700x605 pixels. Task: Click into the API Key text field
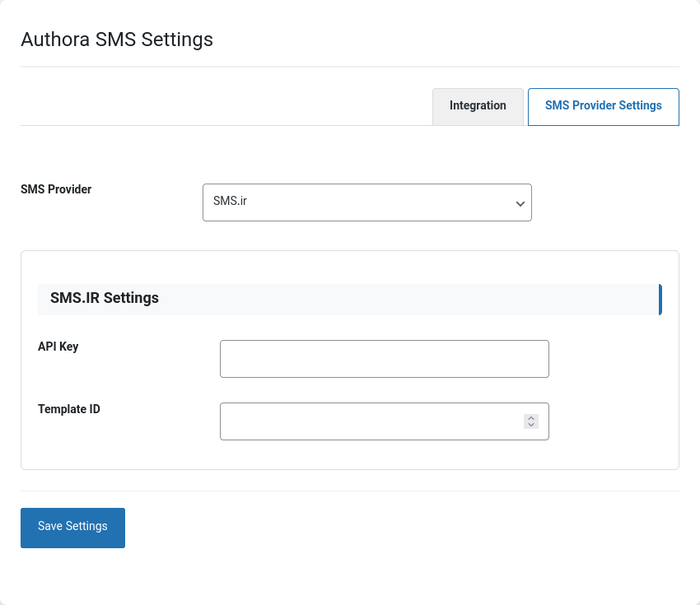(x=384, y=359)
